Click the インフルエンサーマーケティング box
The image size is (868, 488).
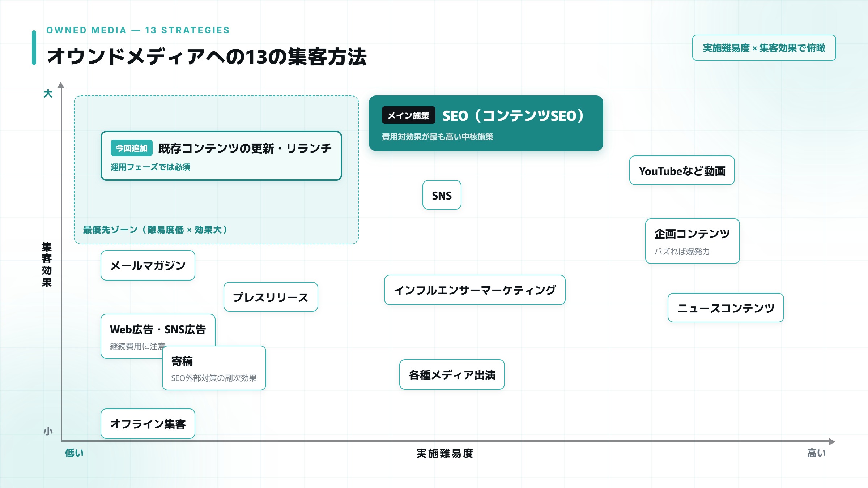[475, 290]
